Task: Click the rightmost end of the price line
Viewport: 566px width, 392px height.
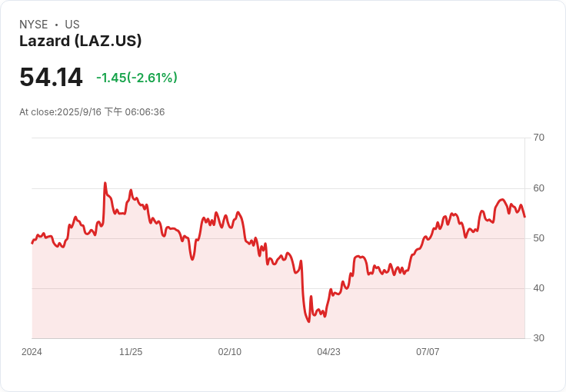Action: [524, 217]
